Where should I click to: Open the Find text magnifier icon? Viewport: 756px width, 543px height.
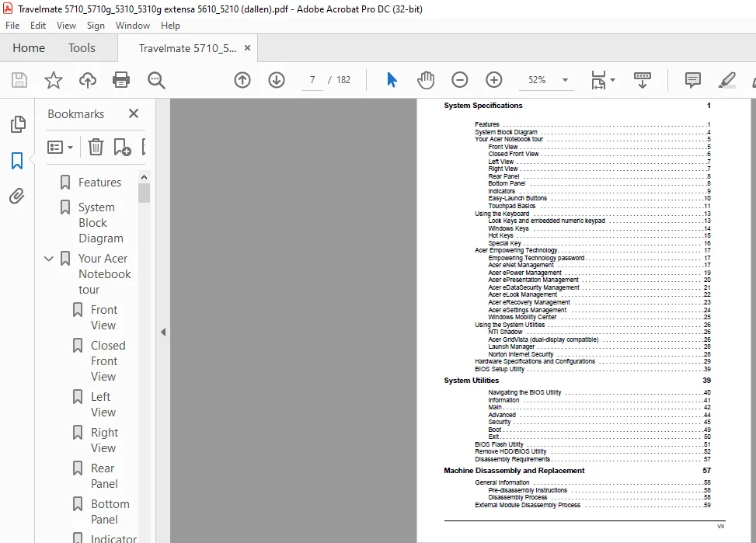pyautogui.click(x=156, y=80)
